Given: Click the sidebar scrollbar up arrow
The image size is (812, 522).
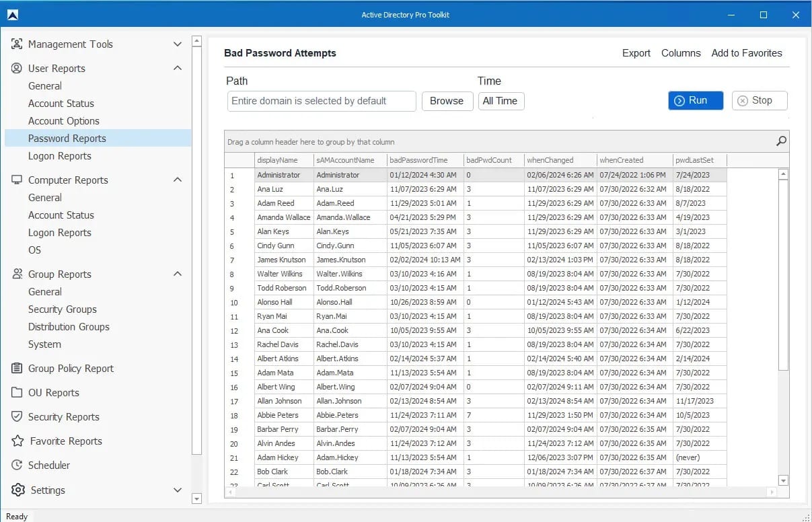Looking at the screenshot, I should point(196,41).
